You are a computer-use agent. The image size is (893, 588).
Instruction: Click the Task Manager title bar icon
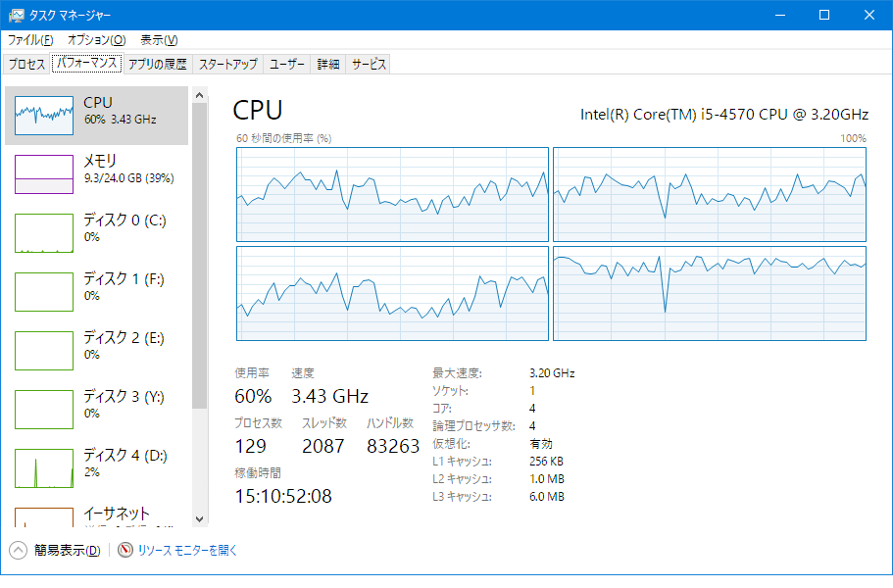17,16
